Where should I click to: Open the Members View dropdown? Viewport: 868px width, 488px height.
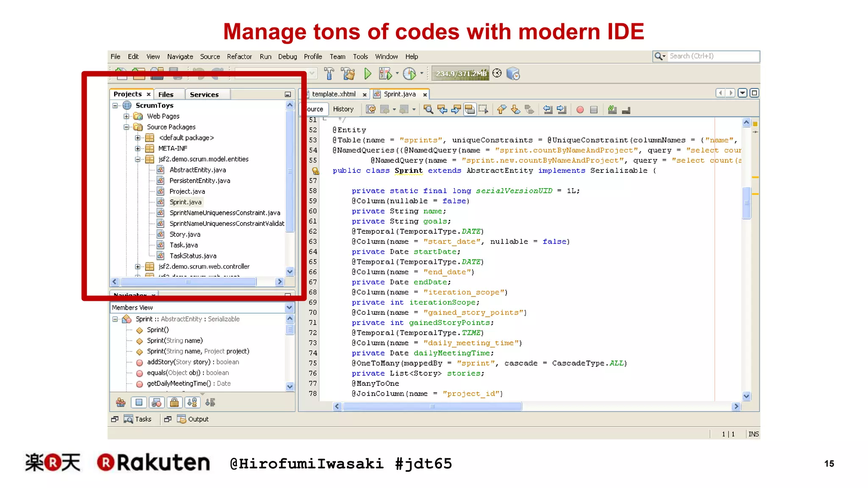tap(289, 308)
